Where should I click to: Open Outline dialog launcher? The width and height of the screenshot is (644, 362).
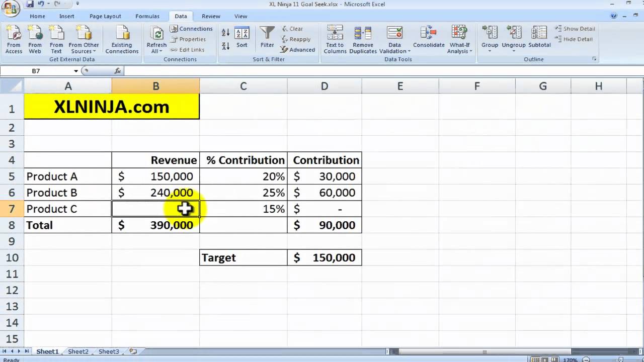tap(594, 59)
